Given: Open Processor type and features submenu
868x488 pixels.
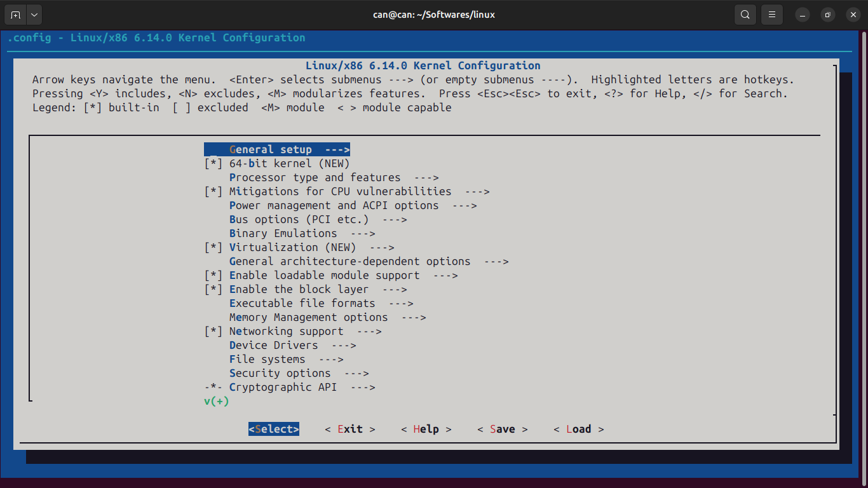Looking at the screenshot, I should [334, 177].
